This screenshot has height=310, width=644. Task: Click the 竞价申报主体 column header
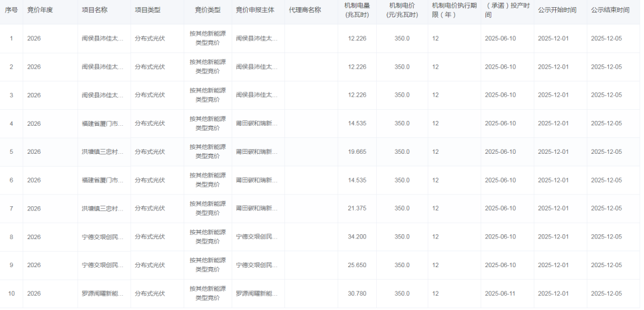[255, 10]
